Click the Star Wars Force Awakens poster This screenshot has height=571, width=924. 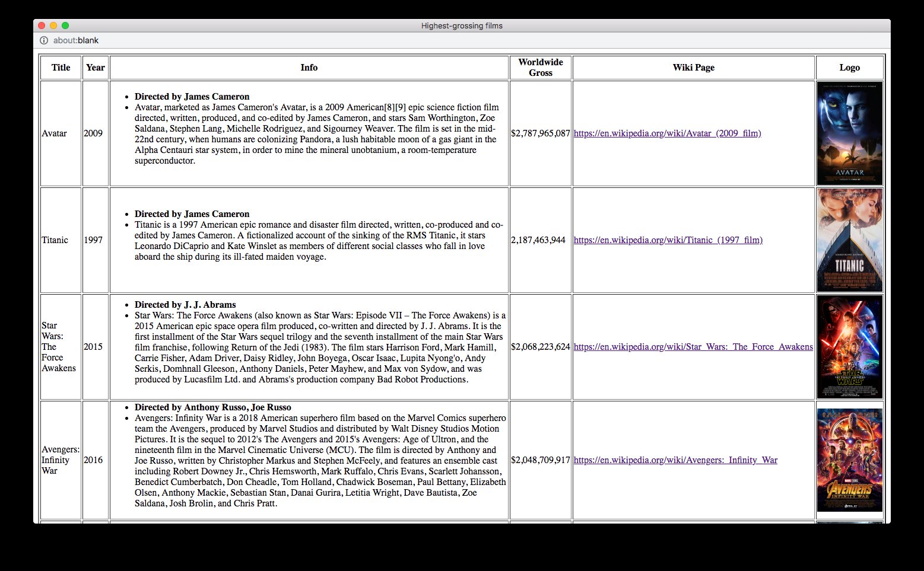pyautogui.click(x=849, y=347)
